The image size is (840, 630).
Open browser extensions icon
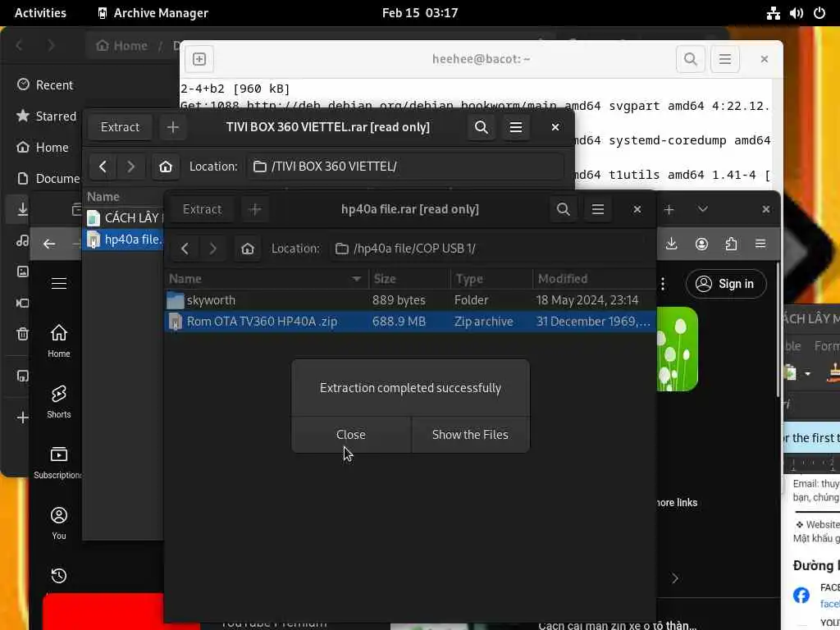click(x=731, y=244)
